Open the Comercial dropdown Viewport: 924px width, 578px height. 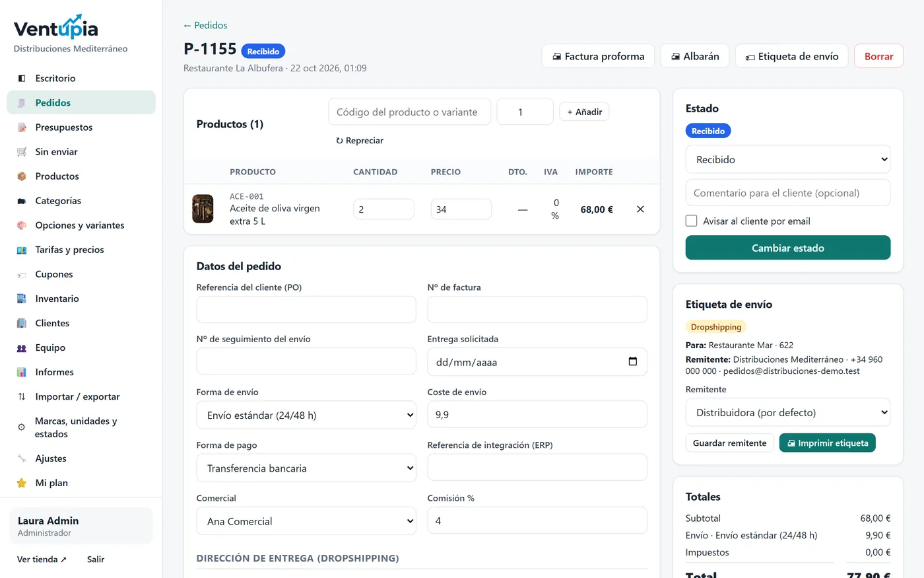(306, 521)
